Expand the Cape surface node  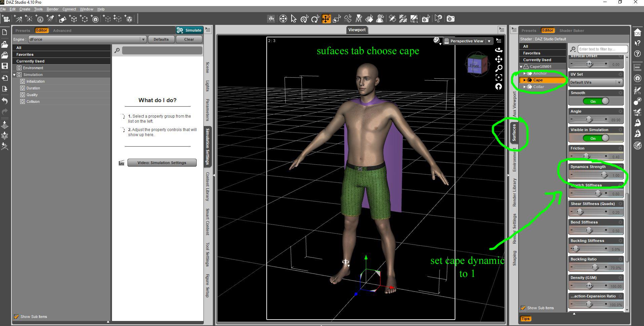click(x=525, y=80)
